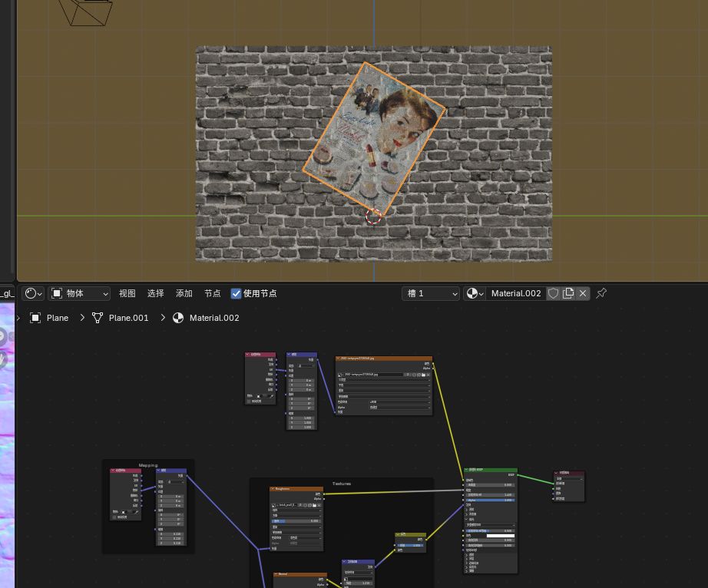Click the Material.002 breadcrumb sphere icon
The width and height of the screenshot is (708, 588).
tap(178, 318)
